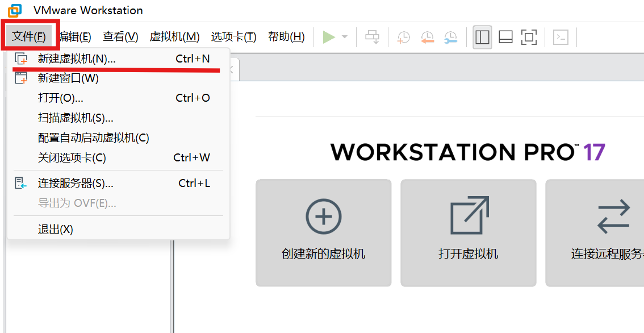Toggle the thumbnail bar view icon
The image size is (644, 333).
click(505, 38)
